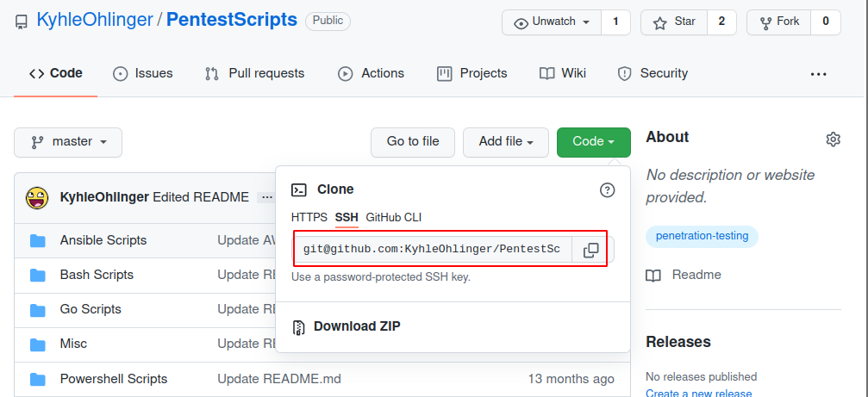868x397 pixels.
Task: Collapse the green Code dropdown
Action: coord(593,142)
